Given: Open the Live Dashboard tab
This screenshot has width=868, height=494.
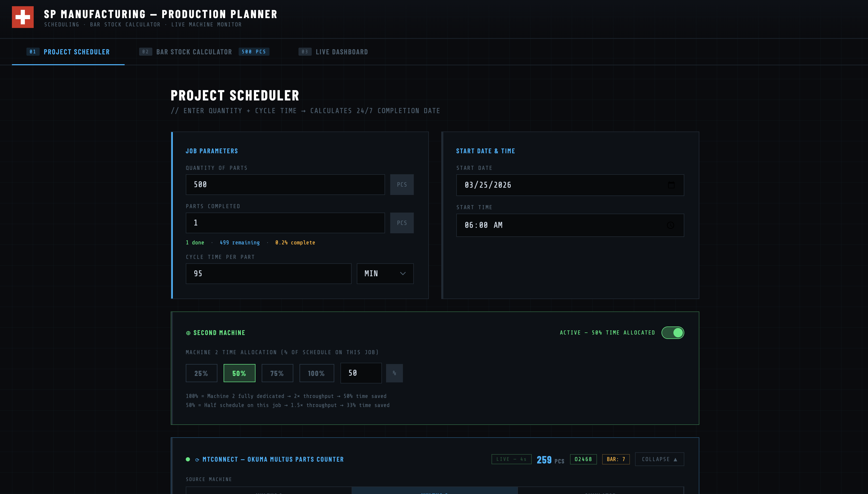Looking at the screenshot, I should [x=342, y=52].
